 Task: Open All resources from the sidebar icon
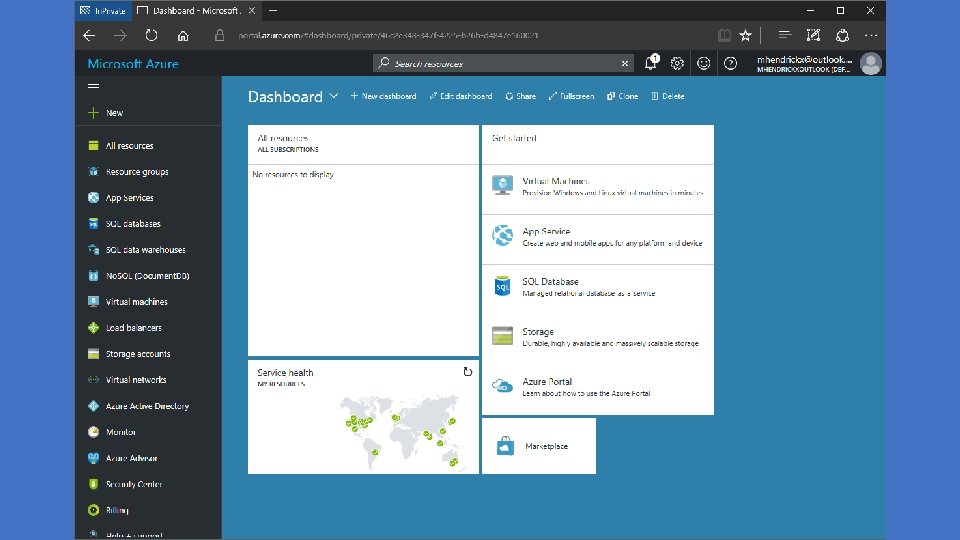(93, 146)
